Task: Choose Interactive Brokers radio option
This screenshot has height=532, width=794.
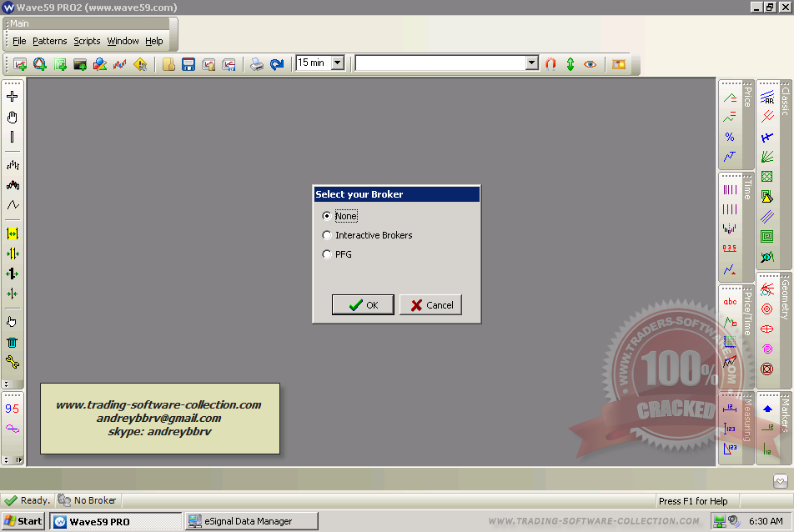Action: (327, 235)
